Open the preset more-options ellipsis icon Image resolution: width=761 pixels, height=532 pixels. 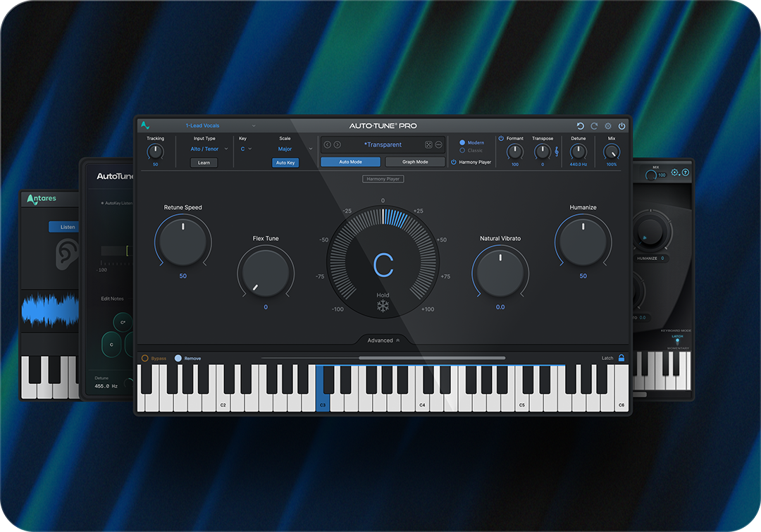tap(438, 144)
